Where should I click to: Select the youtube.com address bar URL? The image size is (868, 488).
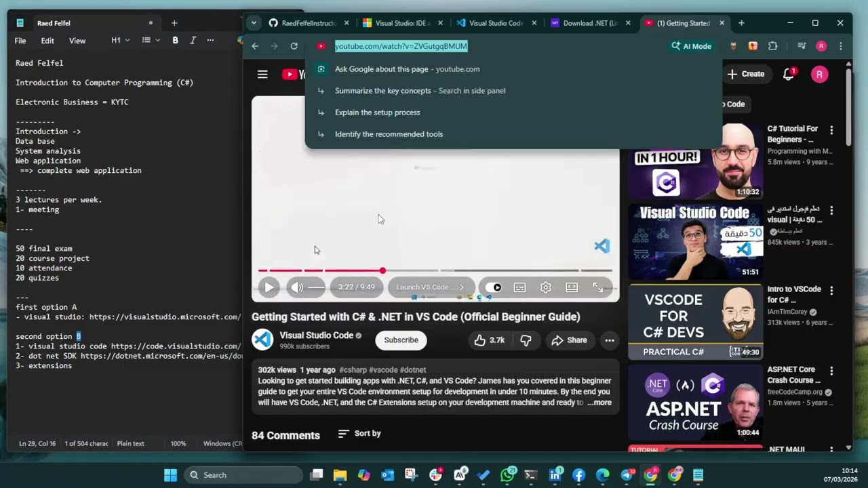point(401,46)
